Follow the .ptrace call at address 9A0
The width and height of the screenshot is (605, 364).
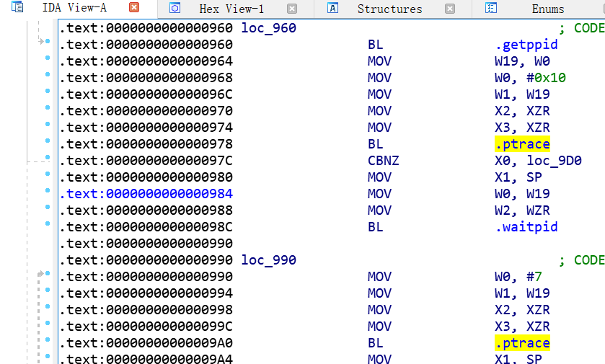pos(522,343)
